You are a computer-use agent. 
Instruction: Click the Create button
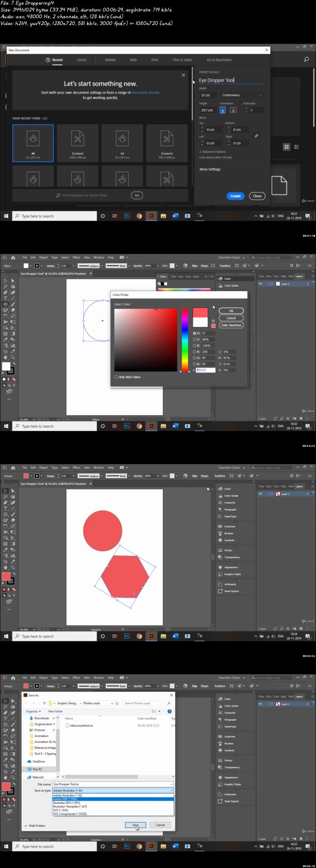point(235,196)
